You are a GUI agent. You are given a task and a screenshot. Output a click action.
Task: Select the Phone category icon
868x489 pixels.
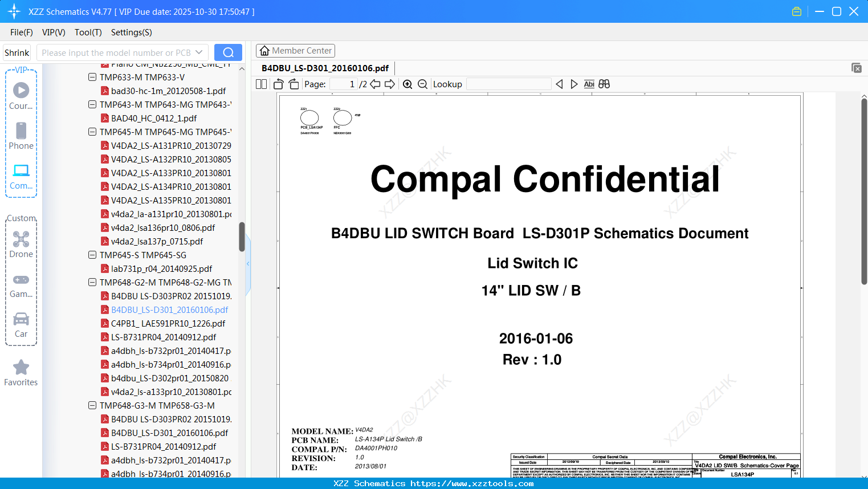click(21, 136)
